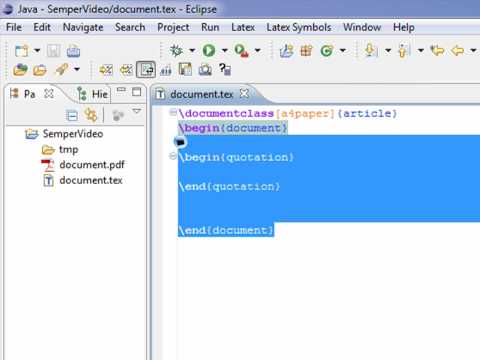Screen dimensions: 480x360
Task: Collapse the fold marker beside \begin{quotation}
Action: (x=173, y=156)
